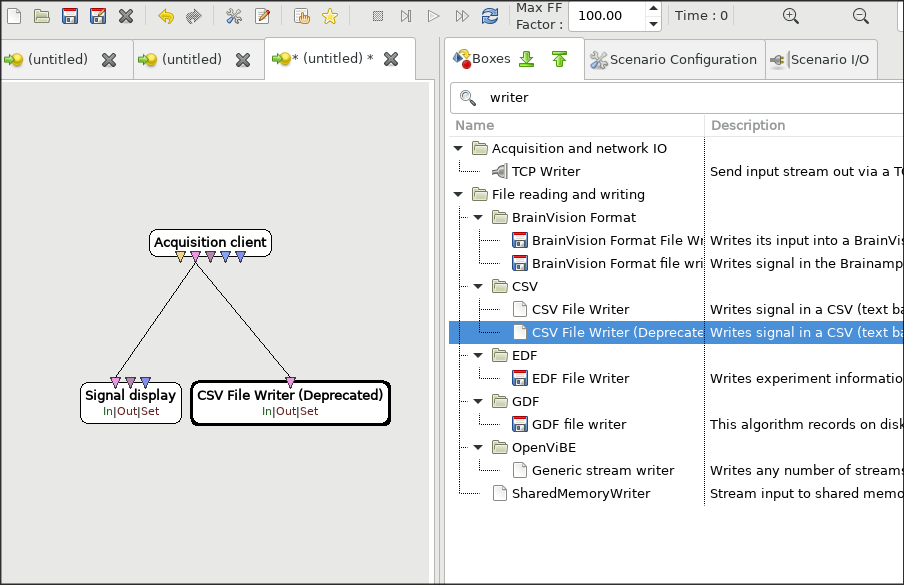Collapse the Acquisition and network IO folder

coord(459,149)
